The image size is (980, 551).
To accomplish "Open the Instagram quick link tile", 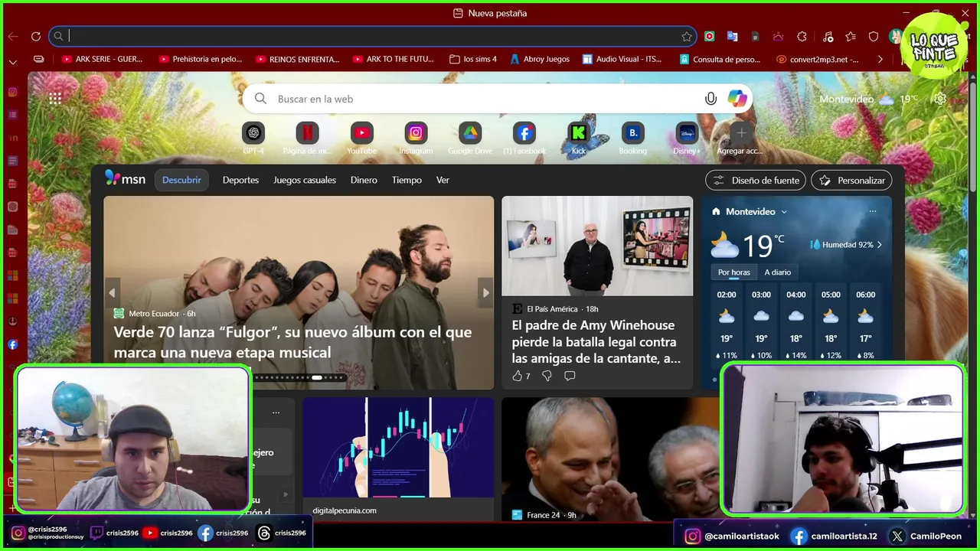I will pos(416,133).
